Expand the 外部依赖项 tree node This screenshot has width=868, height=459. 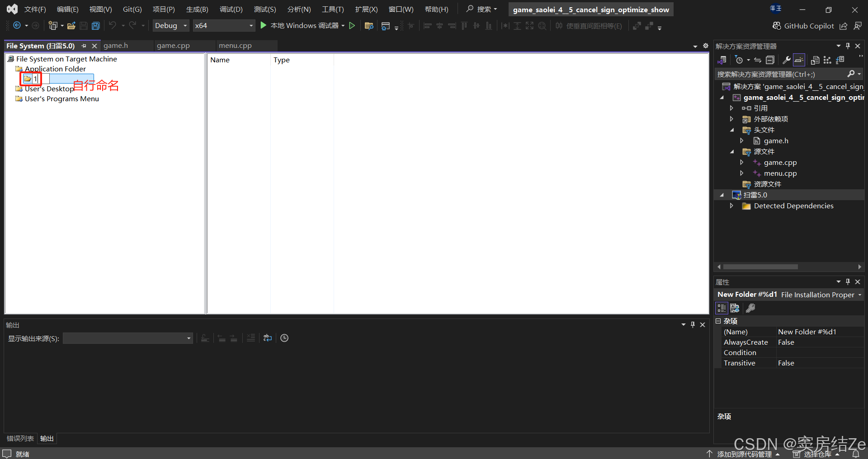coord(732,119)
